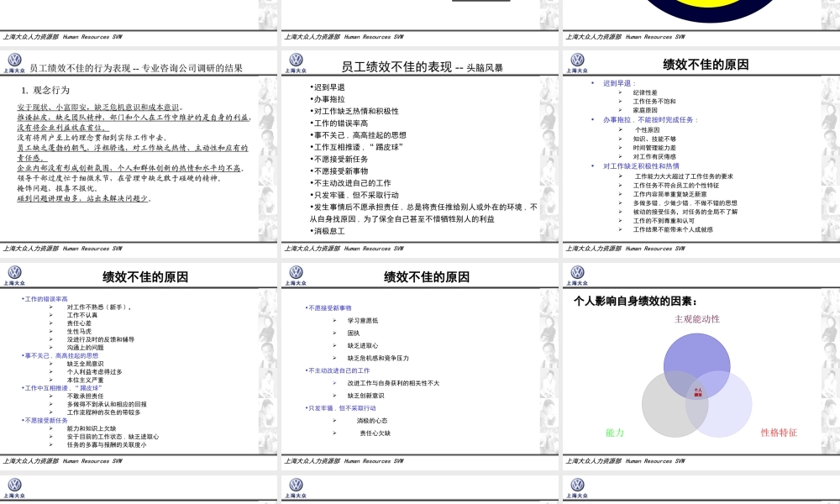Viewport: 840px width, 504px height.
Task: Click the line 掩饰问题、报喜不报忧
Action: coord(57,188)
